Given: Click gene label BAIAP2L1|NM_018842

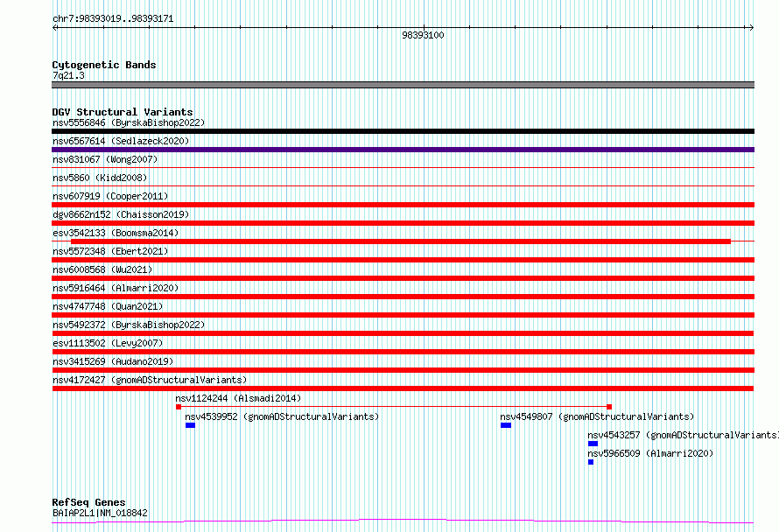Looking at the screenshot, I should [x=100, y=513].
